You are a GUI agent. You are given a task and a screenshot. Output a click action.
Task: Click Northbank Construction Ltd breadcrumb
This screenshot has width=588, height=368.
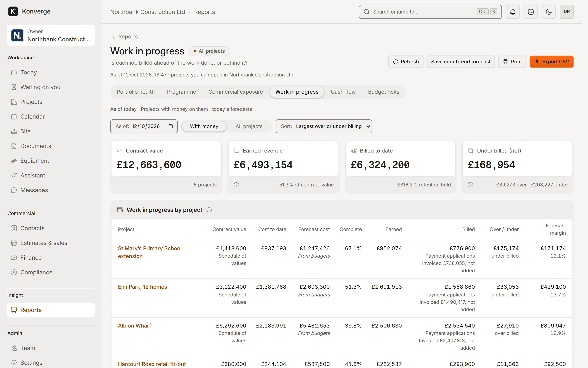point(147,12)
